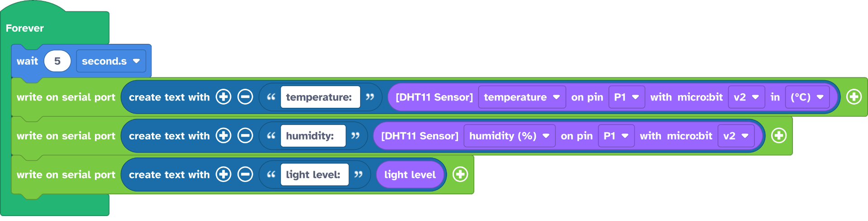The width and height of the screenshot is (868, 221).
Task: Click plus icon at end of temperature serial row
Action: [854, 97]
